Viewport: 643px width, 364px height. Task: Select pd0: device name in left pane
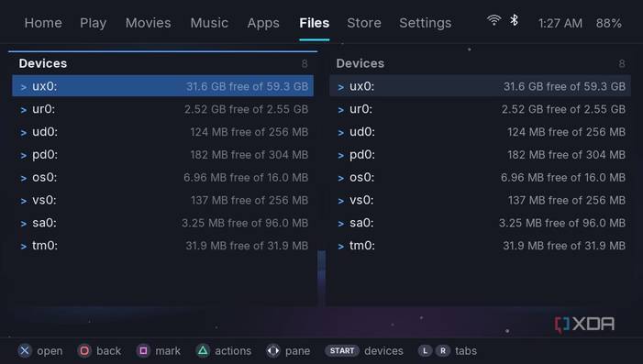(45, 155)
